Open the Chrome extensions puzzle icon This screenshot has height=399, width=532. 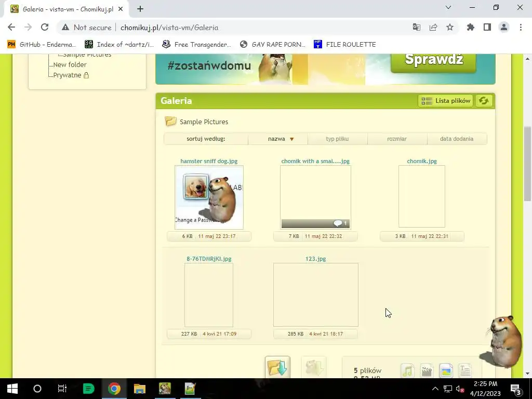pyautogui.click(x=471, y=28)
